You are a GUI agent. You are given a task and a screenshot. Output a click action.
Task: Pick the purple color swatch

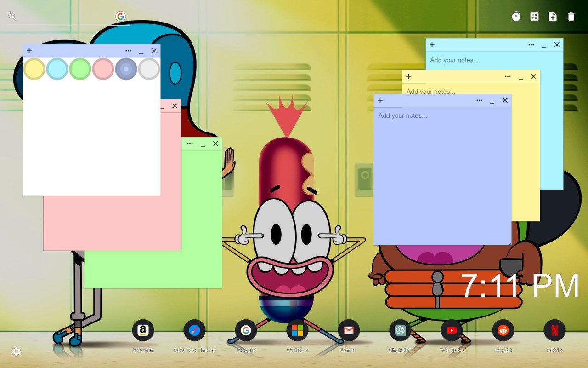[x=126, y=69]
